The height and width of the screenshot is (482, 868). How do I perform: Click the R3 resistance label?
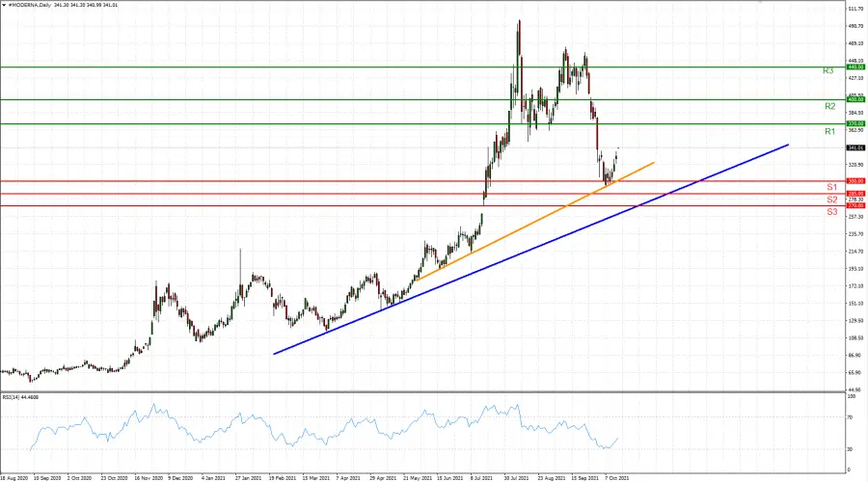[x=827, y=70]
